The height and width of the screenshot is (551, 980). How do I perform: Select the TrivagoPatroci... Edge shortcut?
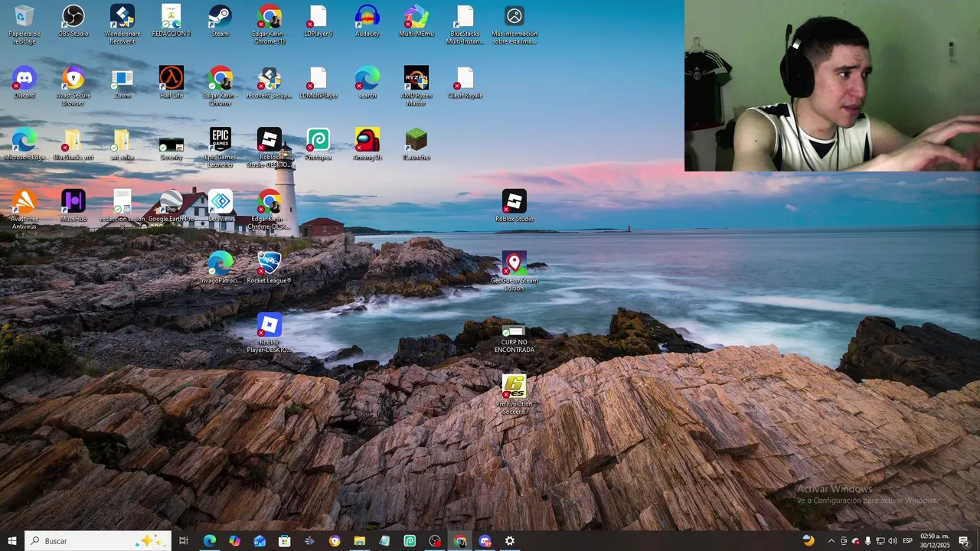point(220,268)
